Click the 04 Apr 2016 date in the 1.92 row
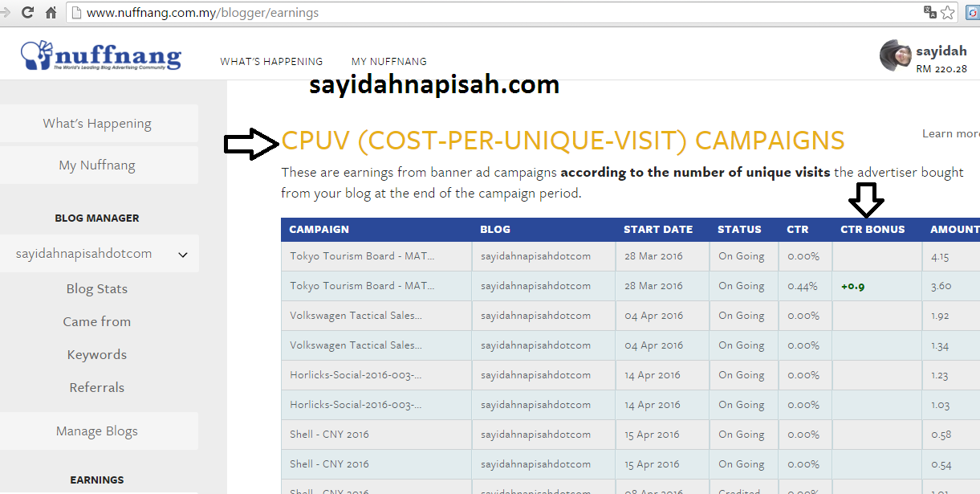 point(654,316)
